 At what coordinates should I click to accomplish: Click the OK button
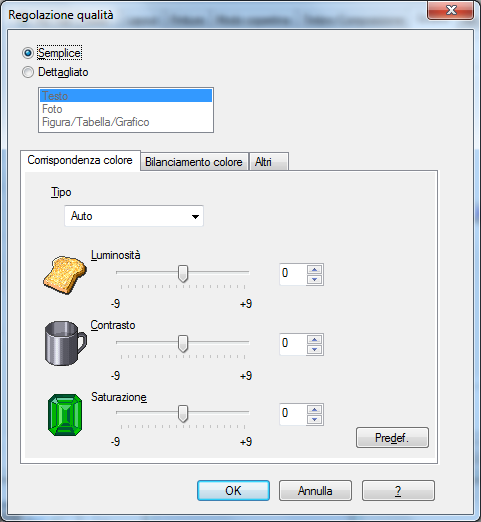click(x=233, y=491)
